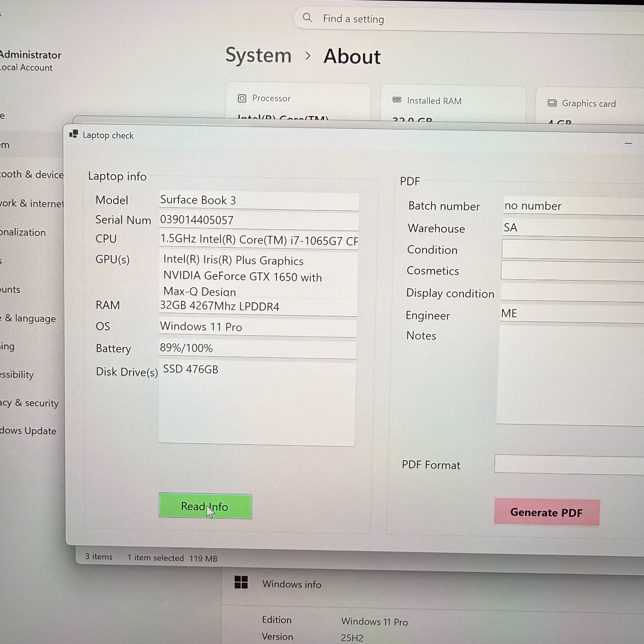Click the Laptop check window title icon

73,134
